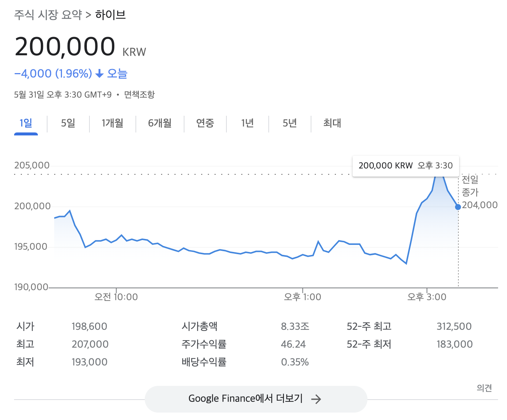Viewport: 507px width, 420px height.
Task: Click the 5월 31일 오후 3:30 GMT+9 timestamp
Action: pos(63,95)
